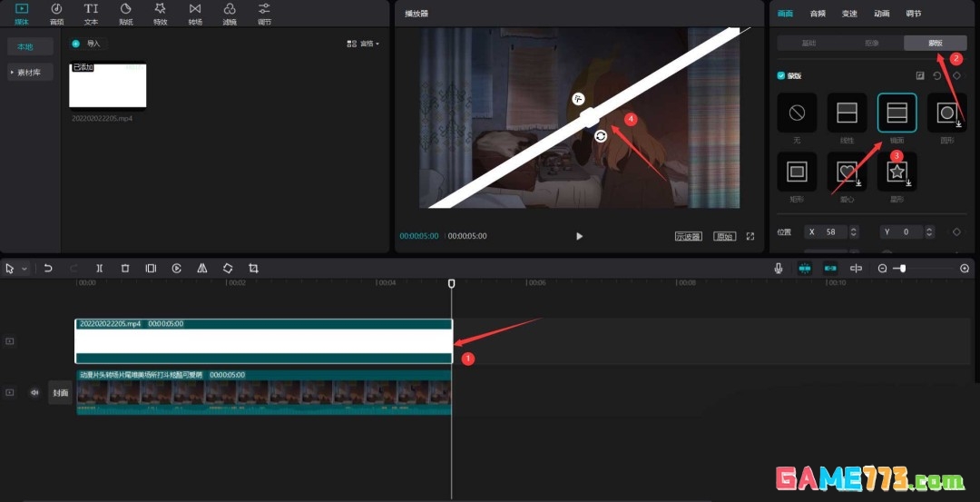The width and height of the screenshot is (980, 502).
Task: Click the undo arrow in timeline toolbar
Action: [48, 268]
